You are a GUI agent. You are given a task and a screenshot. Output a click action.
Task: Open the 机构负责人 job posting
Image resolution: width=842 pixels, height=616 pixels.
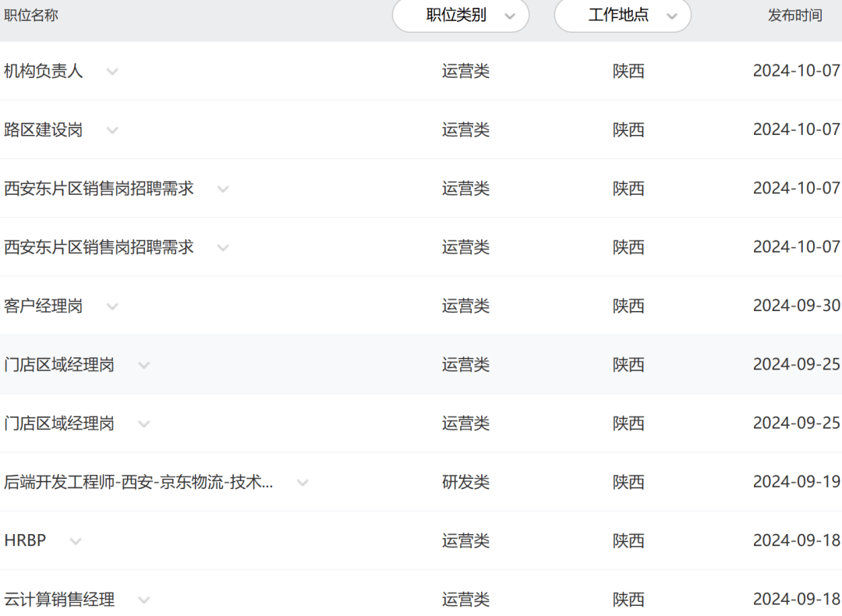point(44,72)
